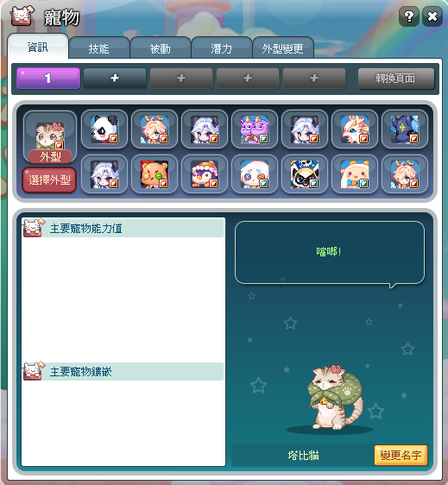Screen dimensions: 448x485
Task: Select the angry brown bear pet
Action: (155, 174)
